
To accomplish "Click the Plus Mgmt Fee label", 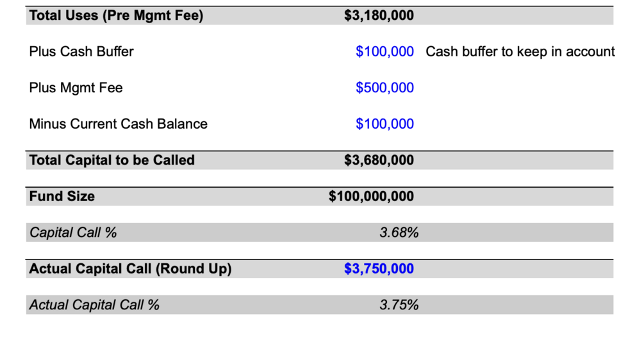I will 76,88.
